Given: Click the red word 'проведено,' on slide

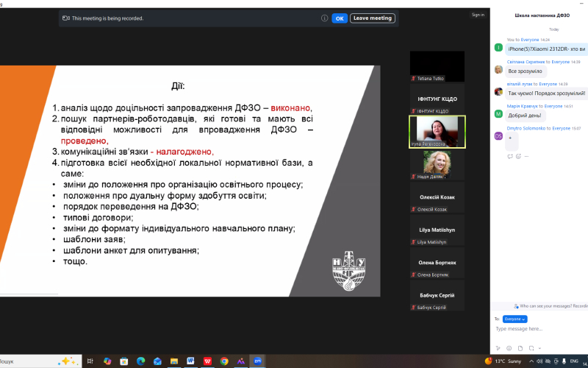Looking at the screenshot, I should (85, 141).
